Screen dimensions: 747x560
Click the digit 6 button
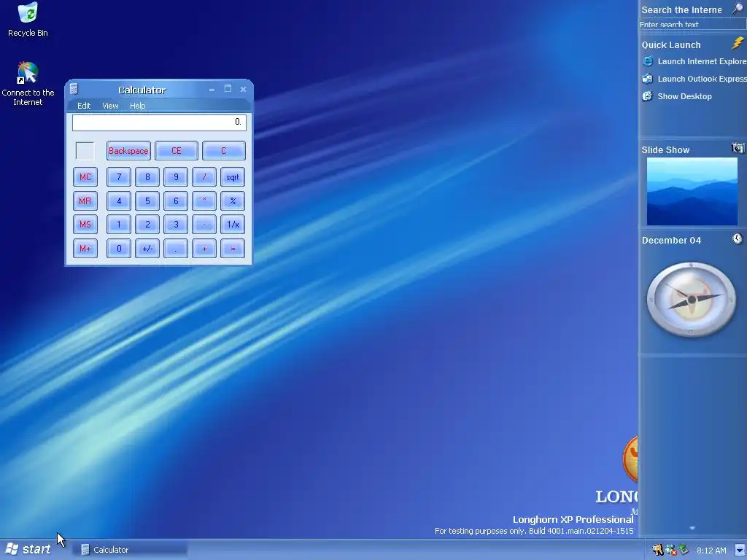pos(176,201)
